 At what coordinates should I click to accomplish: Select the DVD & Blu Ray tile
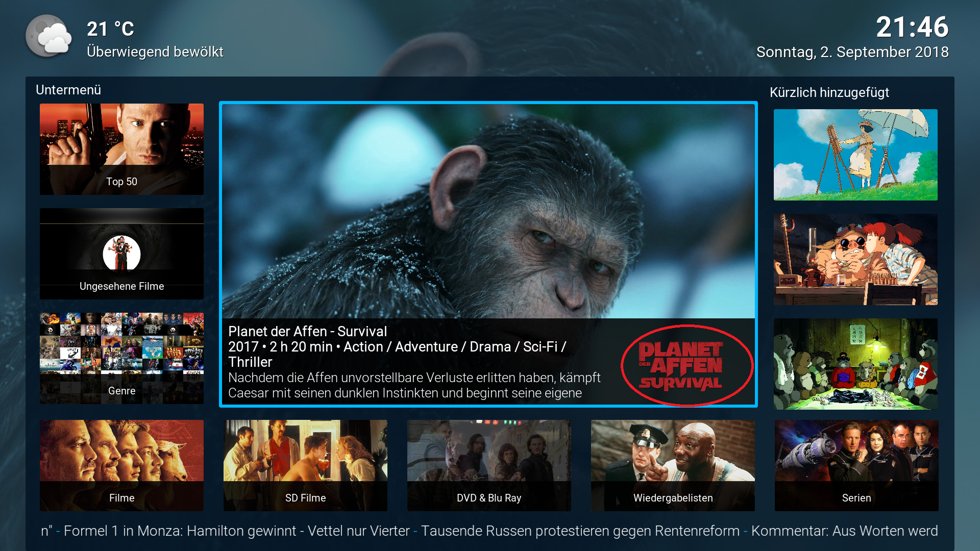(x=489, y=465)
